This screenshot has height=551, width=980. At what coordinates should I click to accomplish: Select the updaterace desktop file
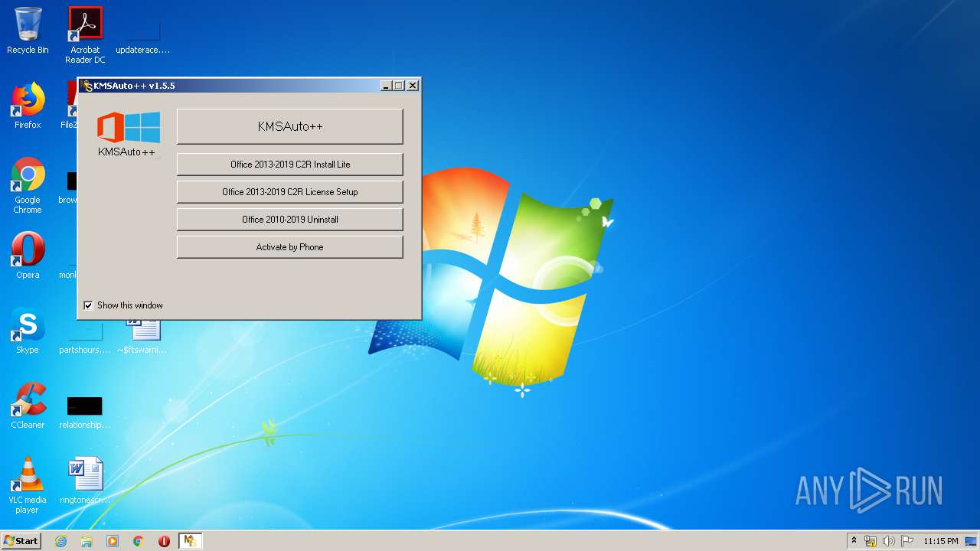tap(142, 35)
